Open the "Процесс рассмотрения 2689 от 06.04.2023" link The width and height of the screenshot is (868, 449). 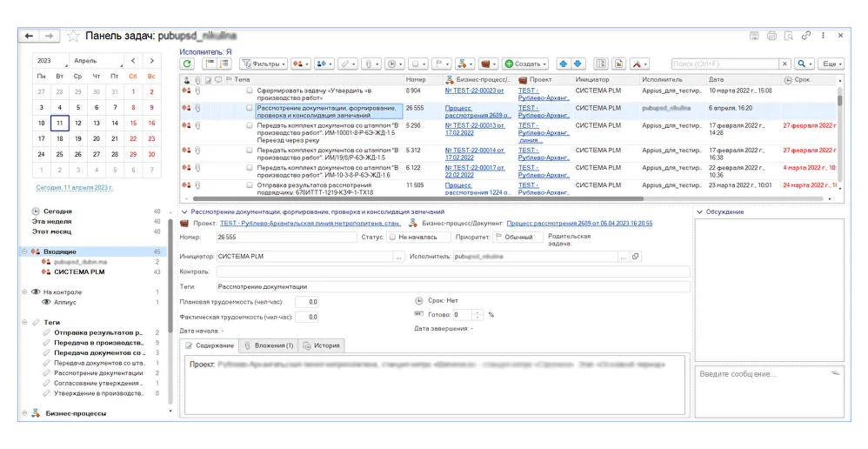579,224
